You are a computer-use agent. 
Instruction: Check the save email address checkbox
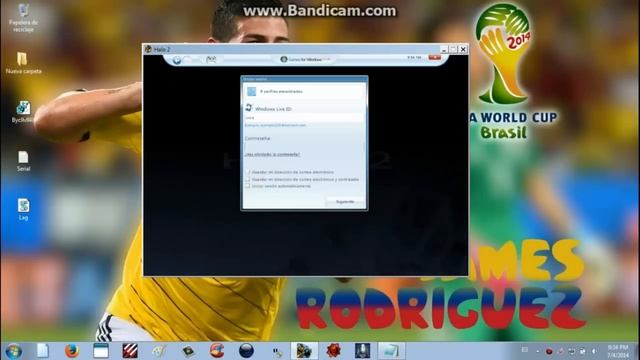click(247, 172)
